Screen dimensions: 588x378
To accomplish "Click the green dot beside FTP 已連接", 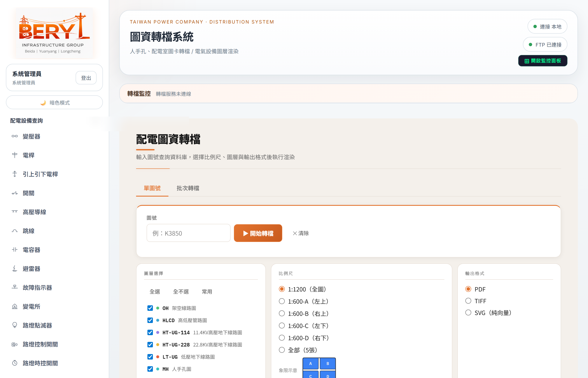I will point(530,45).
